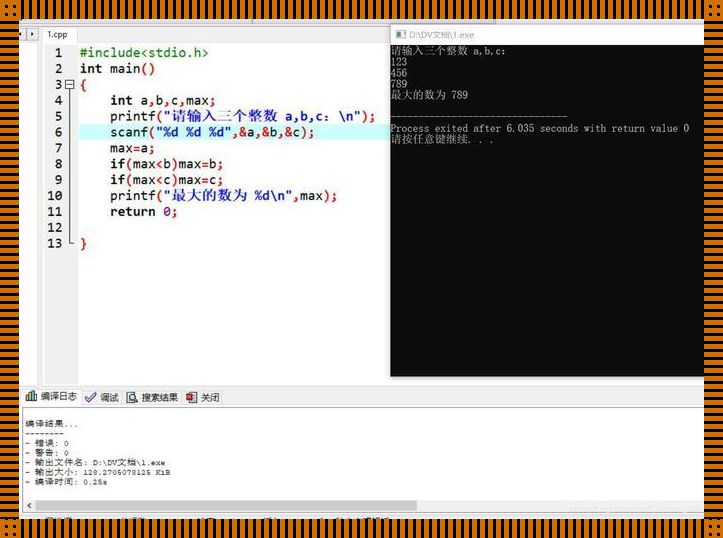Click the max=a; statement
The image size is (723, 538).
pyautogui.click(x=132, y=148)
